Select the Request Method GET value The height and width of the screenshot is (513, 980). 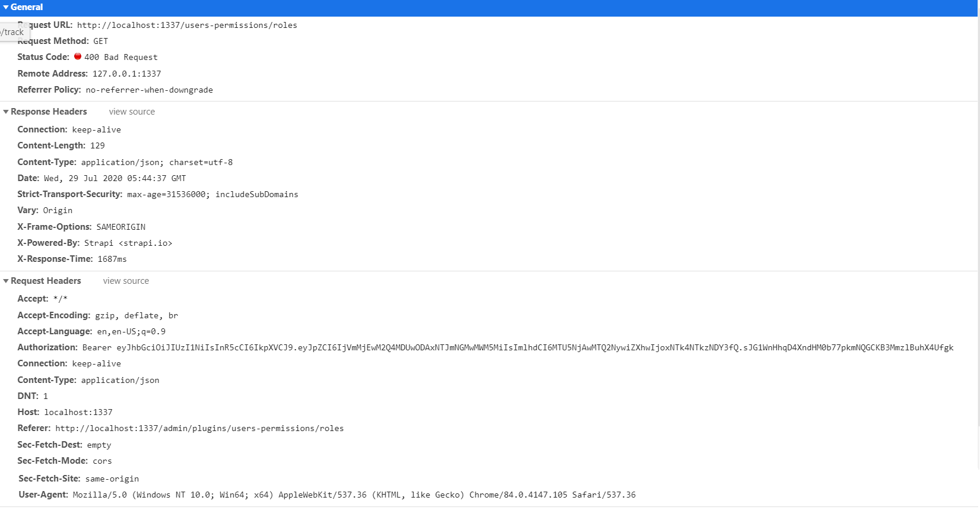tap(100, 41)
